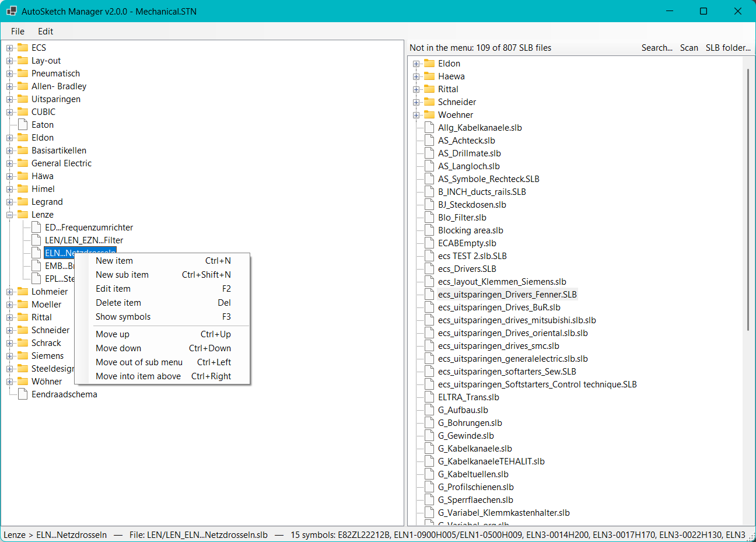Click the Woehner folder icon in SLB list
This screenshot has height=542, width=756.
(x=429, y=114)
